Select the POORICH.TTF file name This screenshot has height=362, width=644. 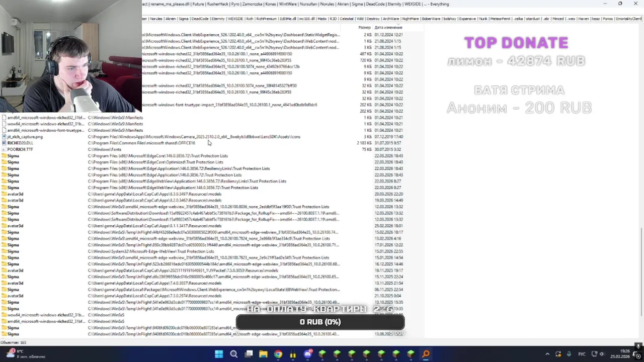[20, 149]
